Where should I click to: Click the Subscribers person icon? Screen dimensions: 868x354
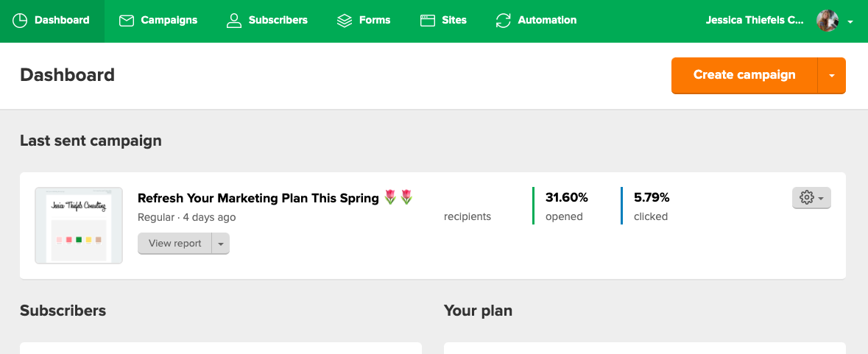pos(234,21)
